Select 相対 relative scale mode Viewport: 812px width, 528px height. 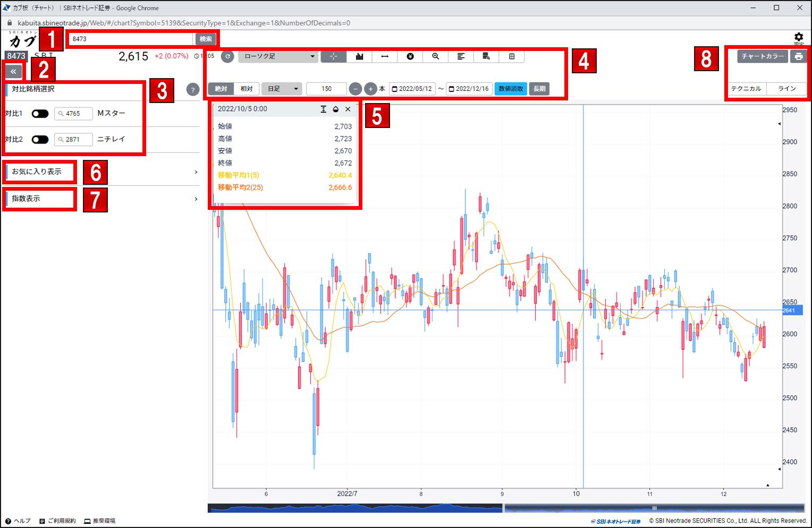247,89
